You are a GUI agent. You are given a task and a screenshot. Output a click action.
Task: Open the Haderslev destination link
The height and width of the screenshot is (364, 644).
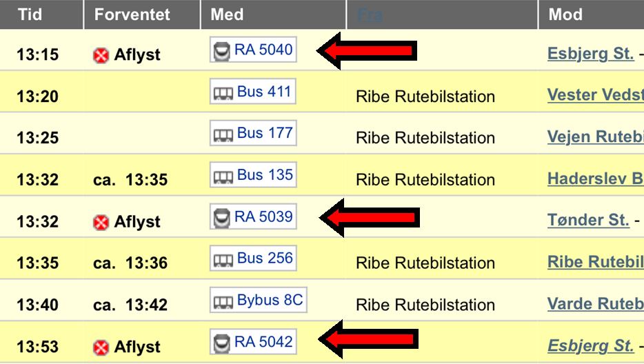point(595,179)
